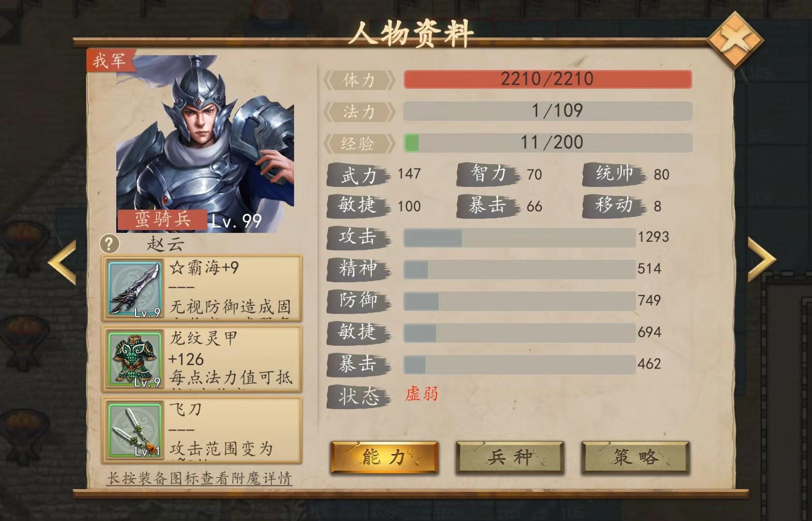Click the 赵云 character portrait

tap(205, 143)
